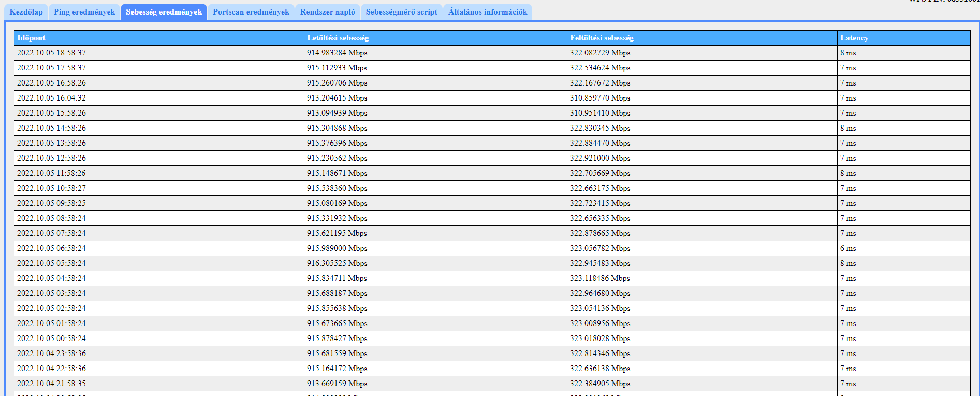Select the Sebesség eredmények tab
The height and width of the screenshot is (396, 980).
click(164, 12)
